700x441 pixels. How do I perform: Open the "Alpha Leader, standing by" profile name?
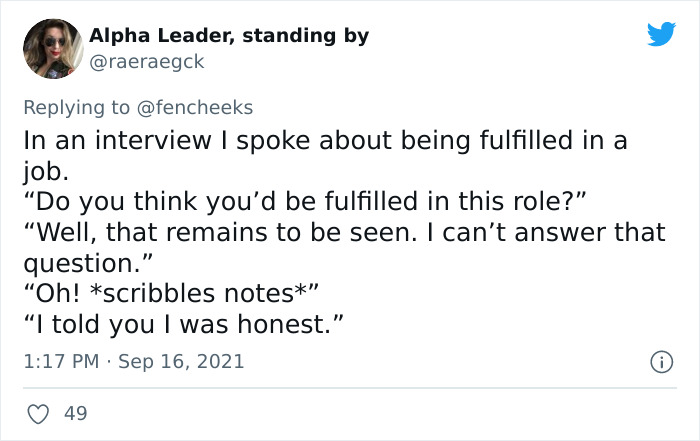229,35
